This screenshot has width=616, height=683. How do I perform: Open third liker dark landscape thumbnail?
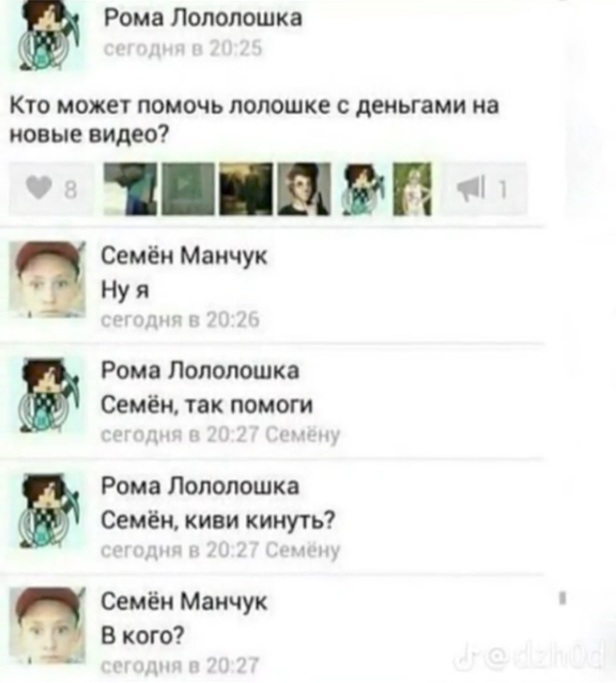[x=246, y=189]
